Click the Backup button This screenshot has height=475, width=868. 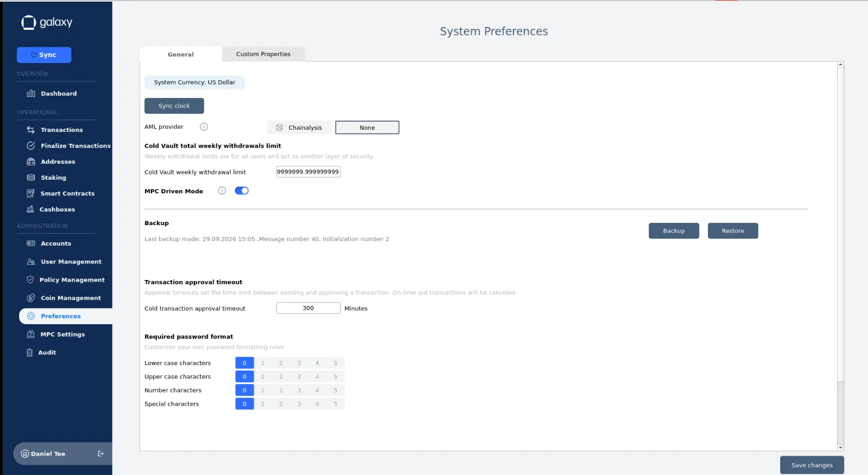point(674,231)
